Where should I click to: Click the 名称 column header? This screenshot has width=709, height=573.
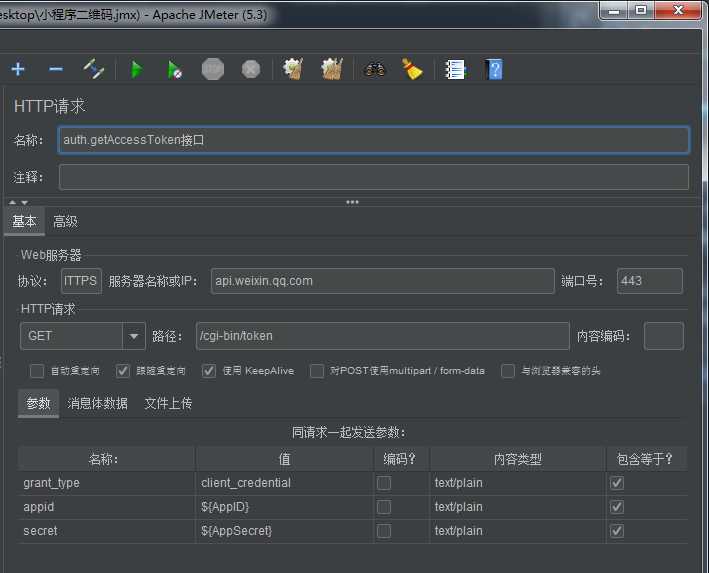pyautogui.click(x=106, y=459)
